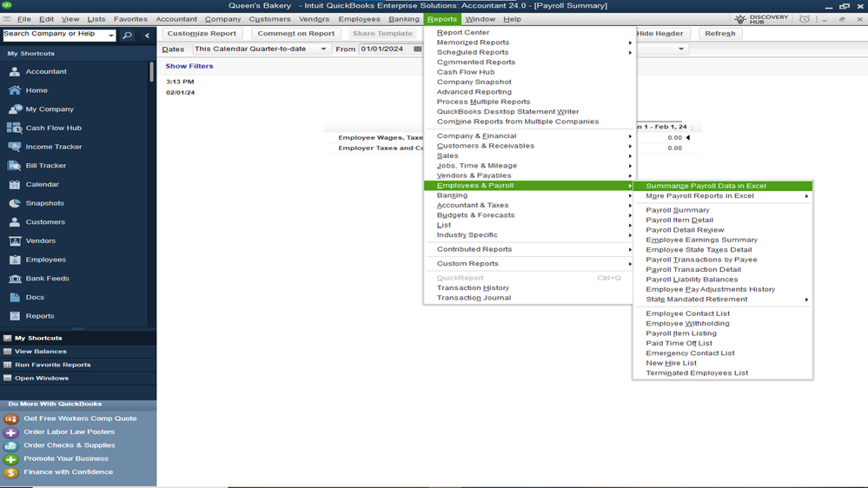Open Reports shortcut in sidebar
The width and height of the screenshot is (868, 488).
click(x=40, y=316)
